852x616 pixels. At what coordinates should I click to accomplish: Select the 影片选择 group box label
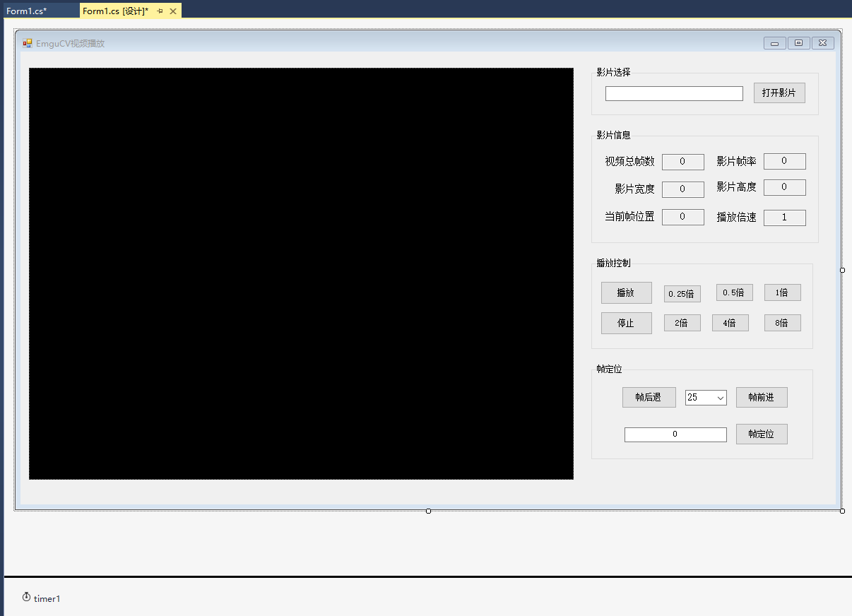(613, 72)
